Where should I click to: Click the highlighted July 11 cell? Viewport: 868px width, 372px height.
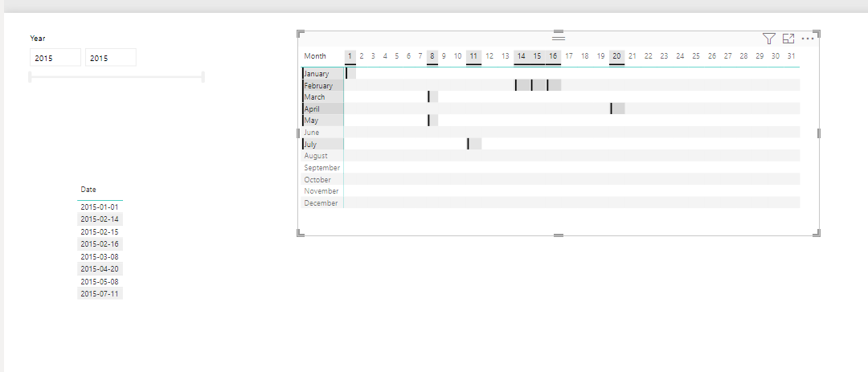coord(474,144)
